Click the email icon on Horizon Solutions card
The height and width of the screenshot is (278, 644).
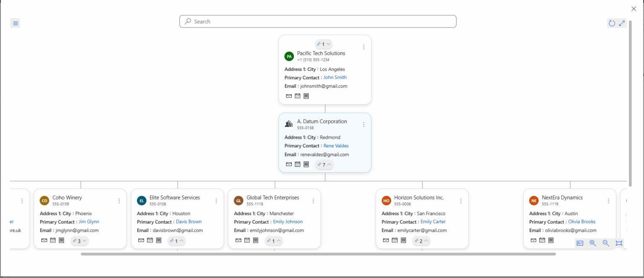click(x=386, y=240)
